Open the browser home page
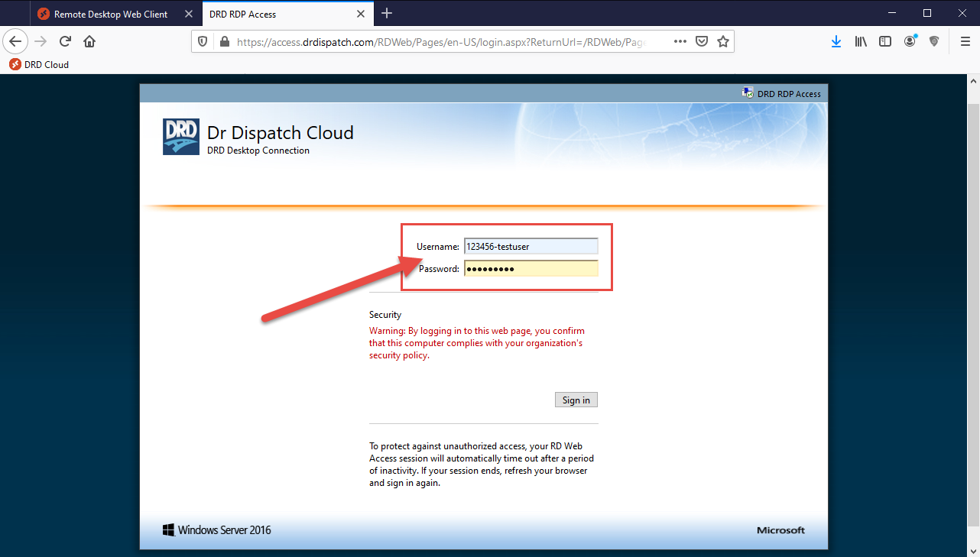 coord(89,41)
